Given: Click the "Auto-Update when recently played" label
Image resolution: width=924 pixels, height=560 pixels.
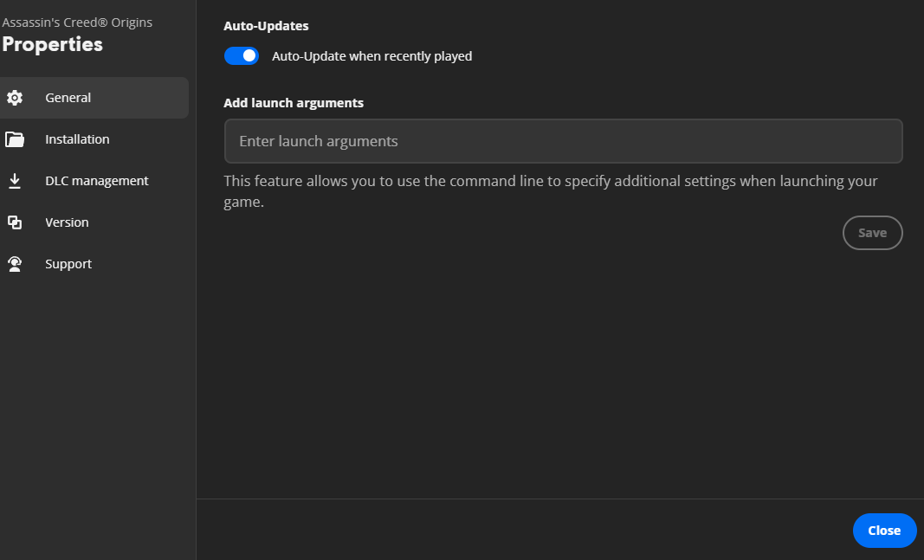Looking at the screenshot, I should (372, 56).
